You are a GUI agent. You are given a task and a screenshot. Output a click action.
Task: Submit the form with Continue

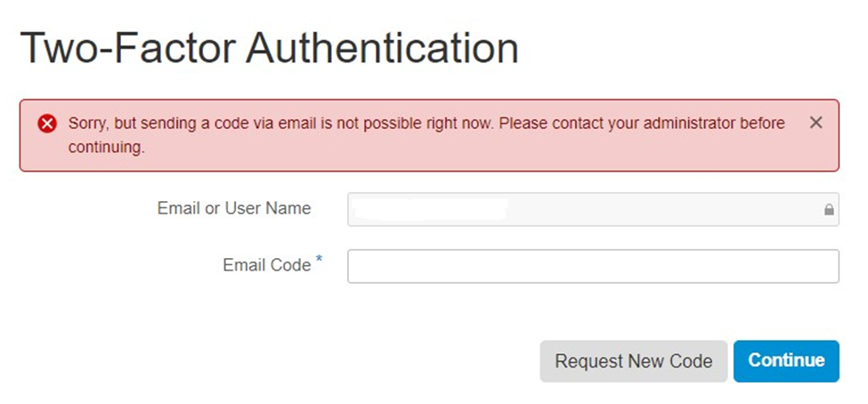(x=786, y=361)
